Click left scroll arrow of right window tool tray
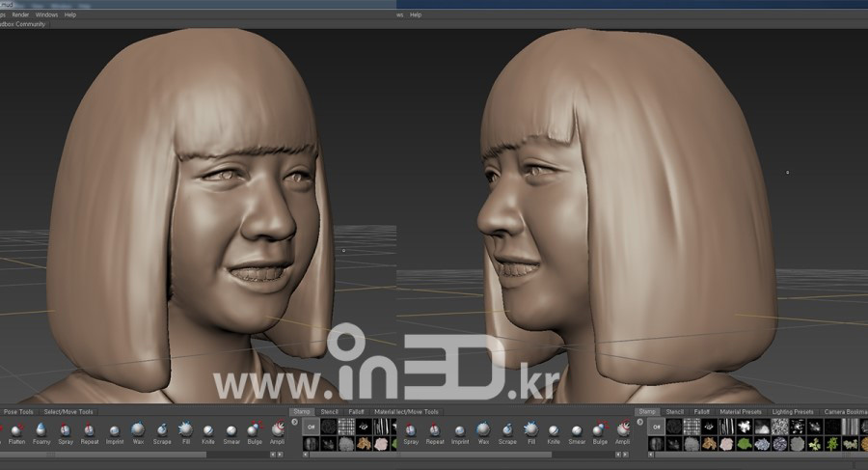This screenshot has height=470, width=868. [x=618, y=455]
